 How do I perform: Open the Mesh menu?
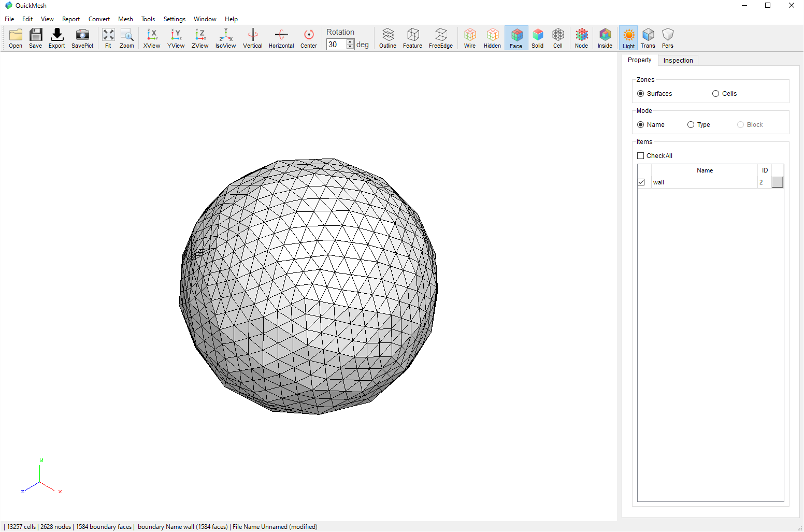(x=125, y=19)
